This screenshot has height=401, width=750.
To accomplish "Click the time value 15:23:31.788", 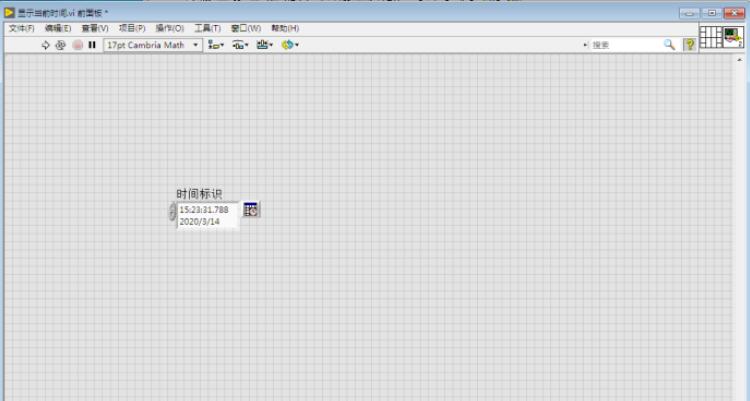I will (x=204, y=210).
